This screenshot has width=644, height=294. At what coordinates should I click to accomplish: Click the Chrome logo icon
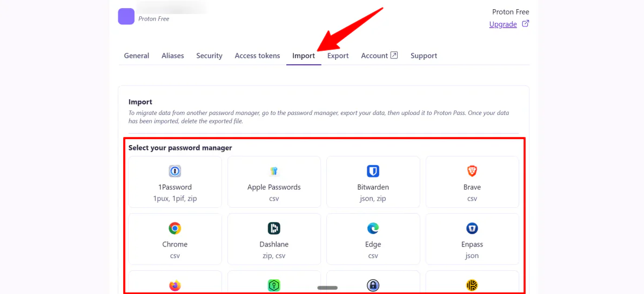[x=175, y=228]
